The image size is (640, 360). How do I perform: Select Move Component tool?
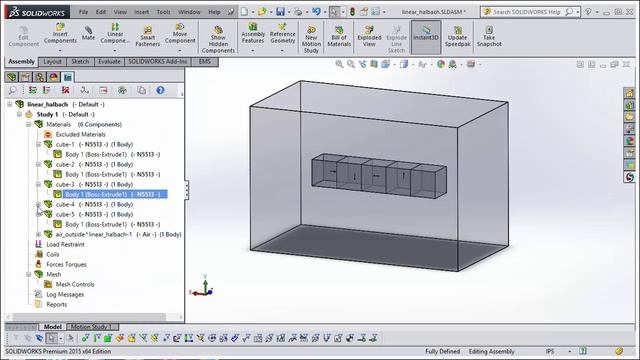tap(180, 33)
